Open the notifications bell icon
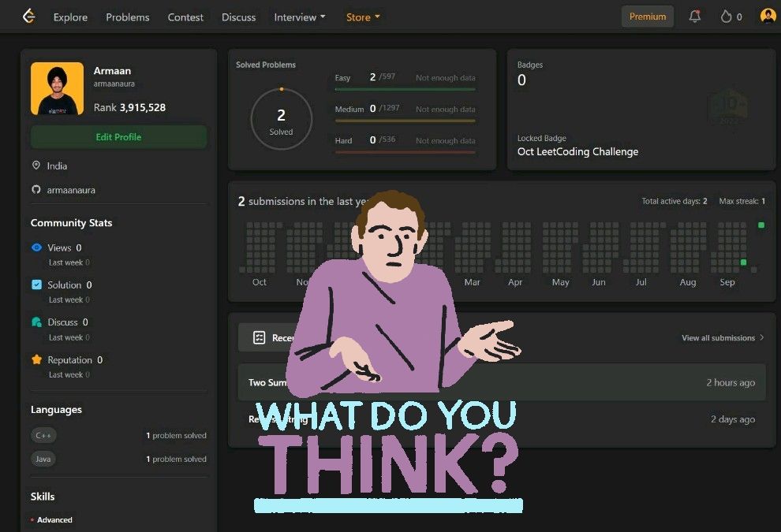The image size is (781, 532). (695, 17)
